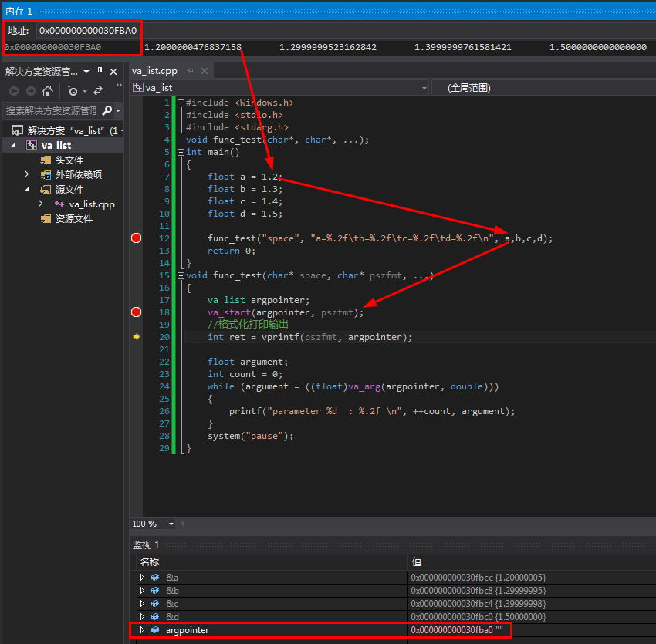Focus the Solution Explorer search box
Viewport: 656px width, 644px height.
(52, 110)
